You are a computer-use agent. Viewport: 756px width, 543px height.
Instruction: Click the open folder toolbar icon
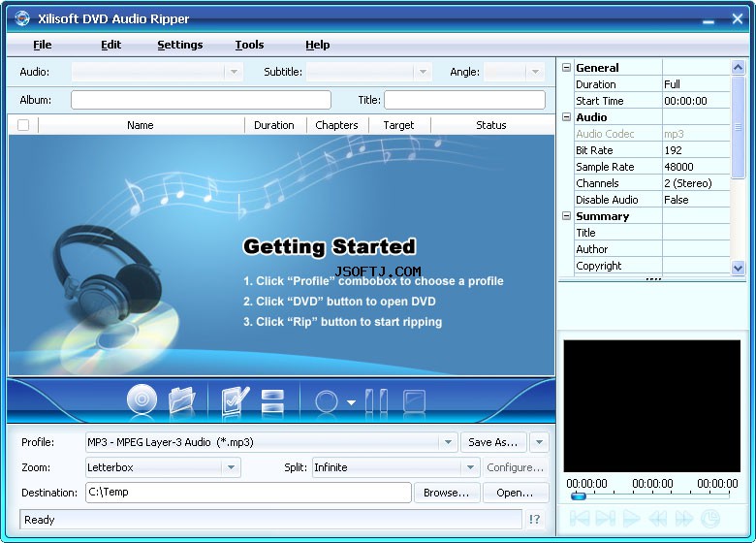tap(182, 399)
